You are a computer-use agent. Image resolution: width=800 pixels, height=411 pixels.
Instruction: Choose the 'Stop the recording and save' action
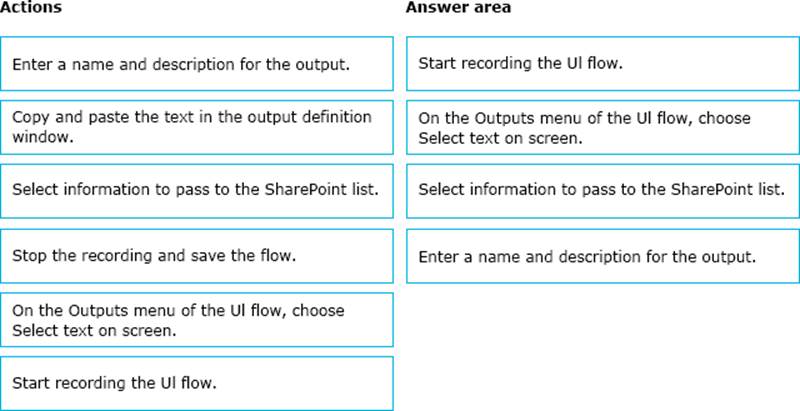click(197, 256)
